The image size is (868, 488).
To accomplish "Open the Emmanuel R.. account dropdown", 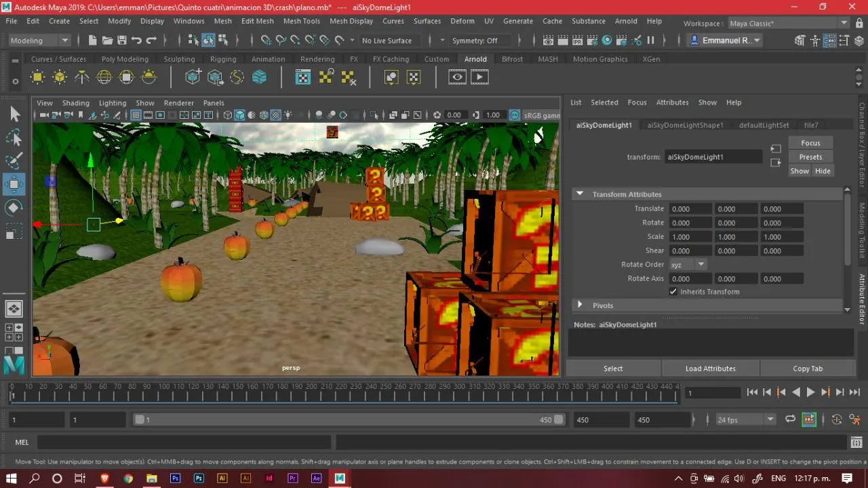I will point(724,41).
